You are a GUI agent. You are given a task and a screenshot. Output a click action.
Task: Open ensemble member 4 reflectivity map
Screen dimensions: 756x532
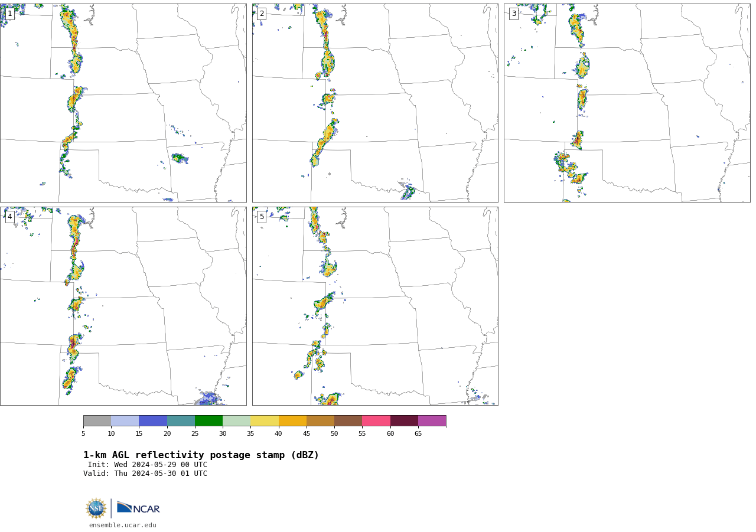(123, 306)
